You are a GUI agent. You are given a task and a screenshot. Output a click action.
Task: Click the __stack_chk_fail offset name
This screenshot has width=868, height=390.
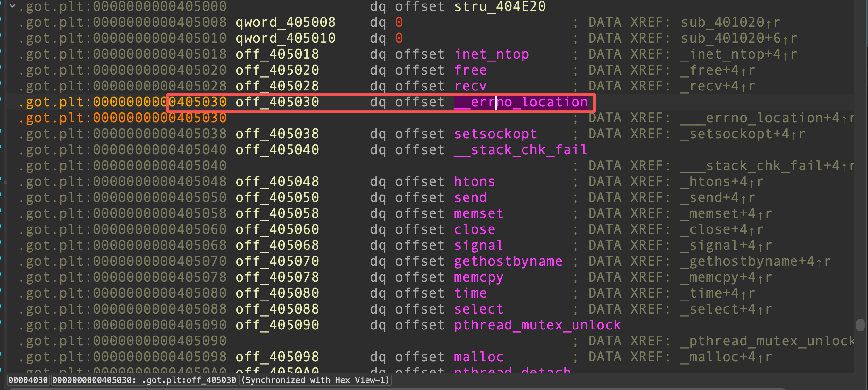(x=520, y=150)
